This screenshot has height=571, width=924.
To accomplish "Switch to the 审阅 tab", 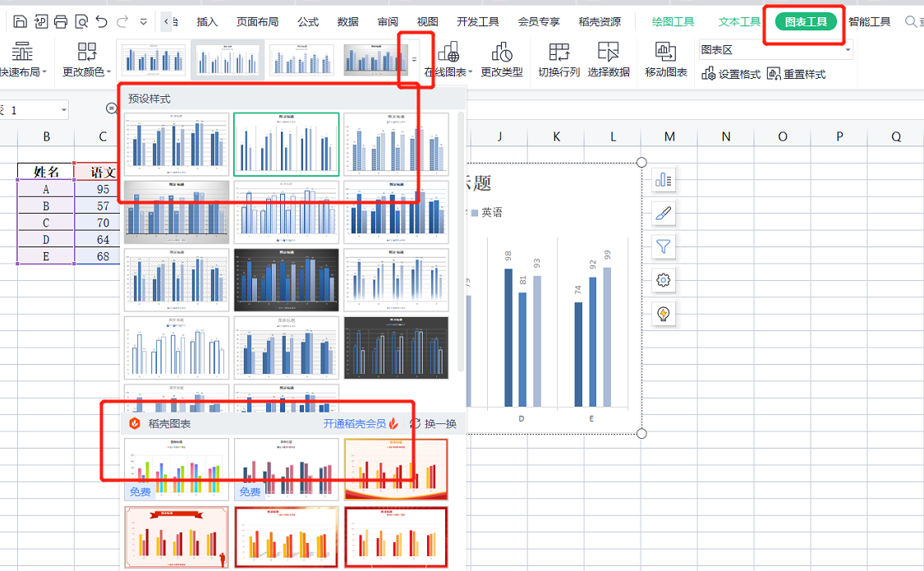I will tap(388, 22).
